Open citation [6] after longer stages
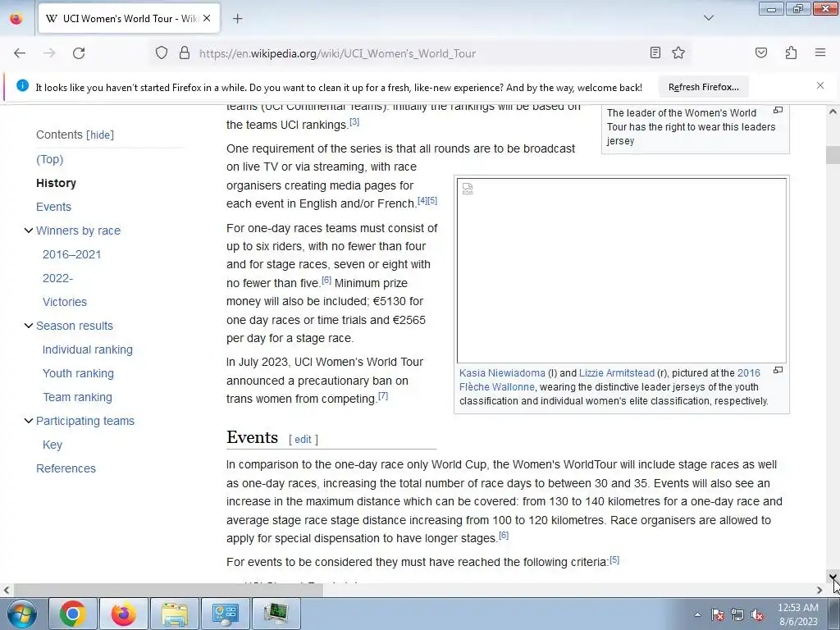The width and height of the screenshot is (840, 630). click(x=504, y=535)
